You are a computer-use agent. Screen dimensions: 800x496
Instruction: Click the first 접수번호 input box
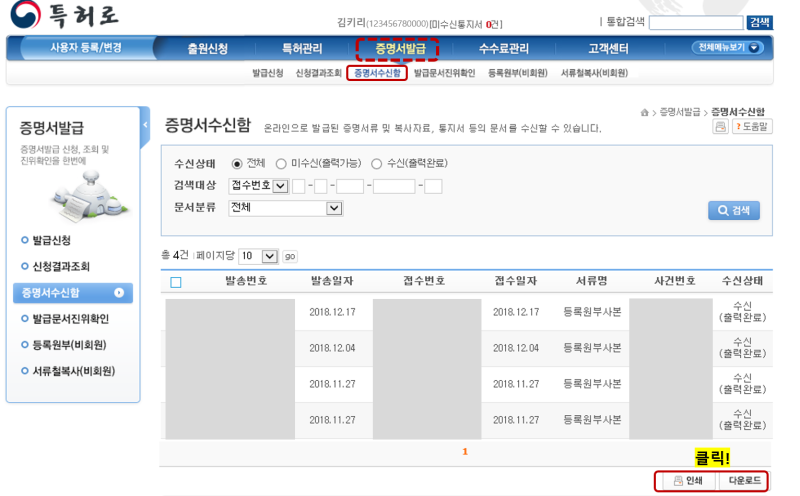(x=299, y=186)
